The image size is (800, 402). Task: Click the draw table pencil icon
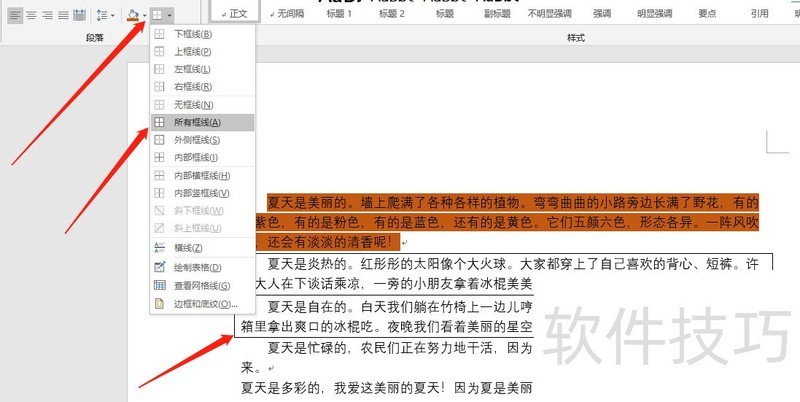coord(160,267)
